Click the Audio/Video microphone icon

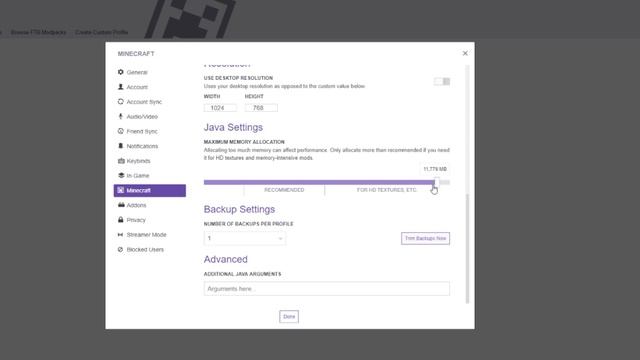[x=120, y=116]
